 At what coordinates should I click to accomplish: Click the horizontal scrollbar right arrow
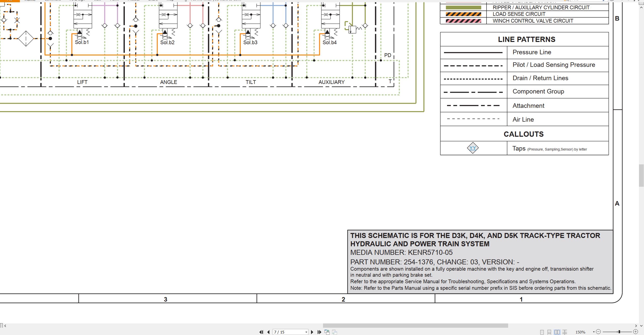click(636, 326)
